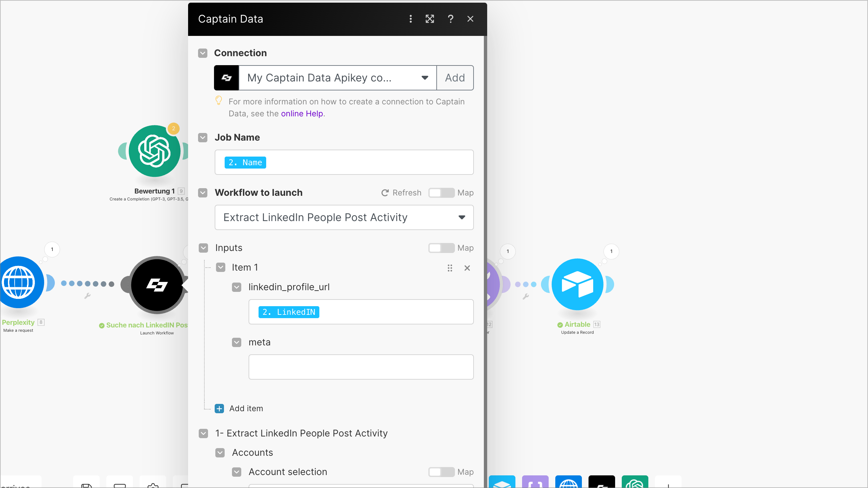Collapse the meta field
The width and height of the screenshot is (868, 488).
tap(237, 342)
